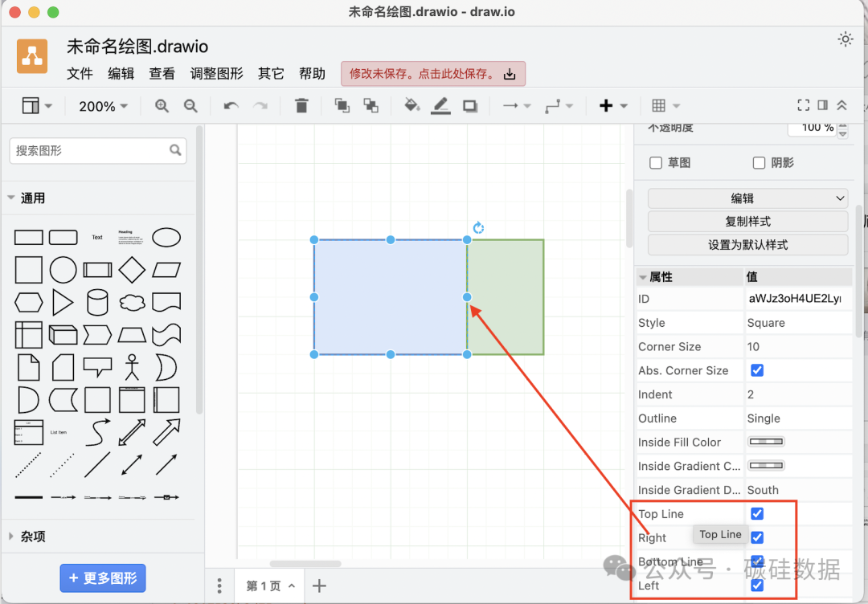
Task: Toggle the shadow toolbar icon
Action: (x=470, y=106)
